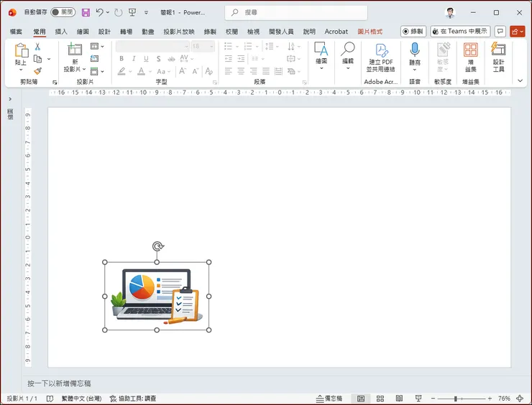
Task: Open the Share button dropdown
Action: (x=518, y=32)
